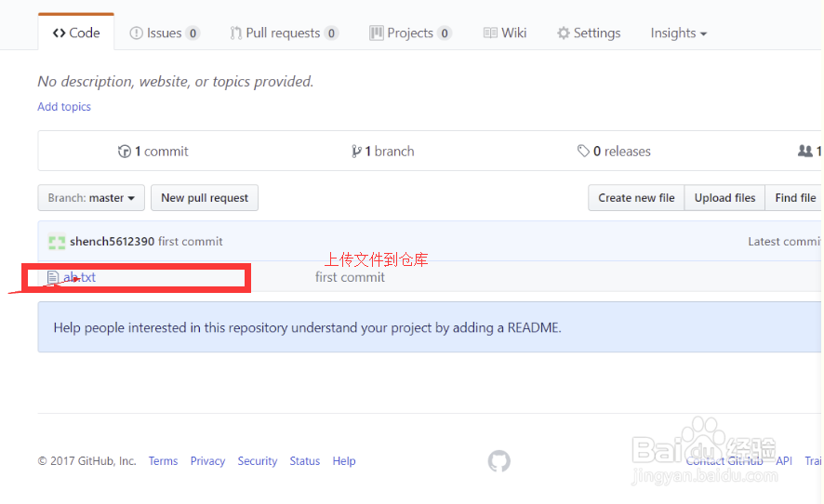Image resolution: width=824 pixels, height=504 pixels.
Task: Click Add topics link
Action: [x=64, y=107]
